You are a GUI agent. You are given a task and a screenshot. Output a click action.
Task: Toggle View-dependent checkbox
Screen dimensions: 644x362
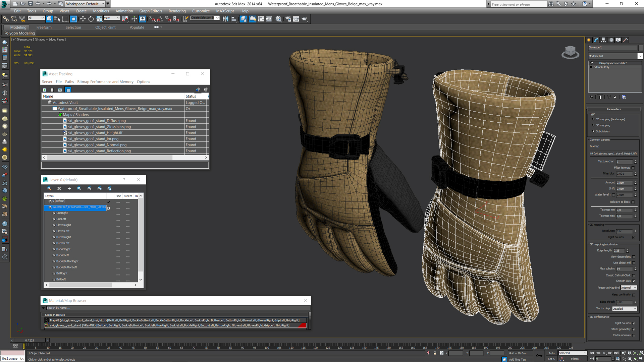[x=634, y=257]
